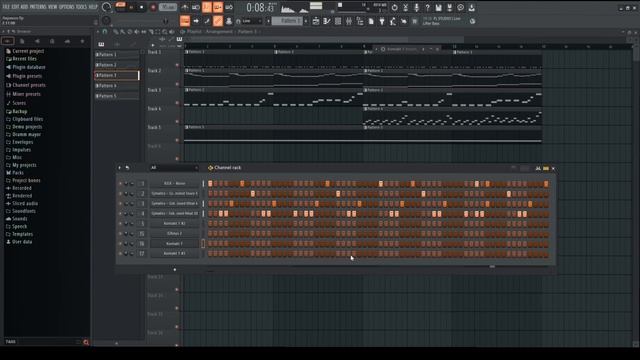Select Pattern 5 in pattern picker
This screenshot has width=640, height=360.
(x=117, y=96)
